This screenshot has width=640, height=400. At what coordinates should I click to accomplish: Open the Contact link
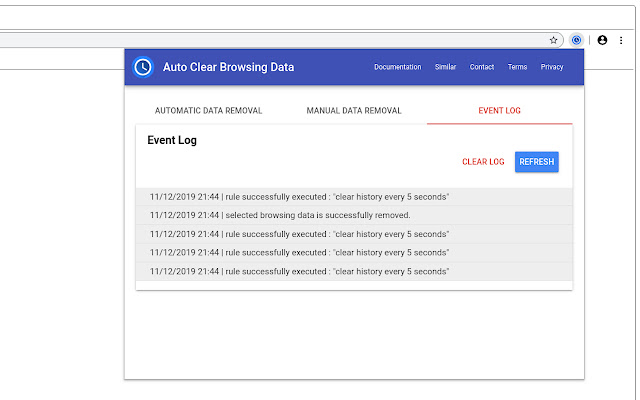click(482, 67)
